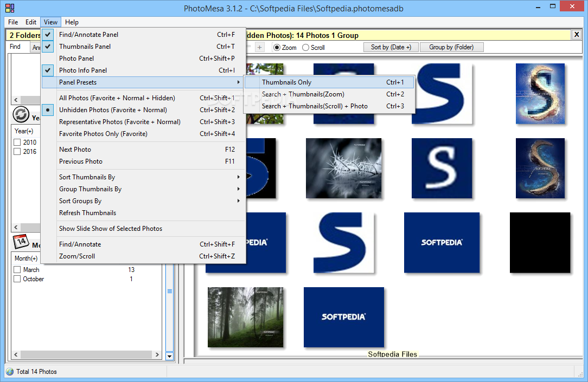Select the Scroll radio button
Viewport: 588px width, 382px height.
pos(305,48)
